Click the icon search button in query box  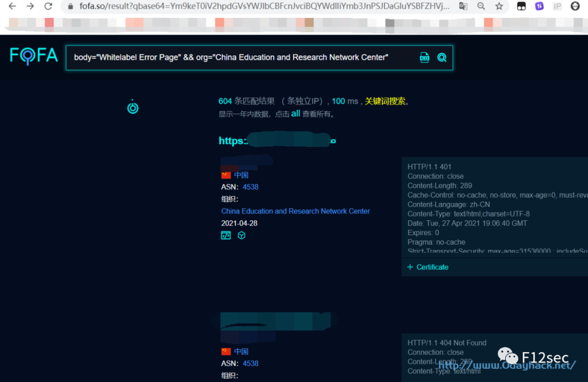(425, 57)
